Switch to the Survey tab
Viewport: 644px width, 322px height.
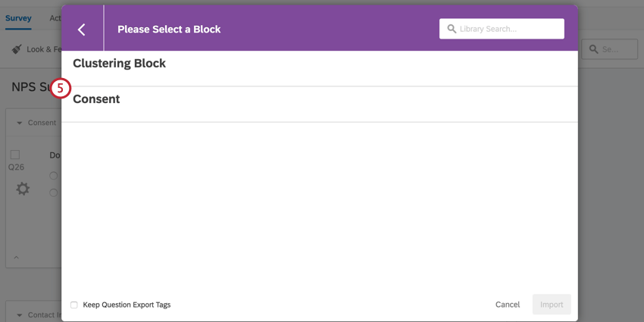tap(18, 17)
